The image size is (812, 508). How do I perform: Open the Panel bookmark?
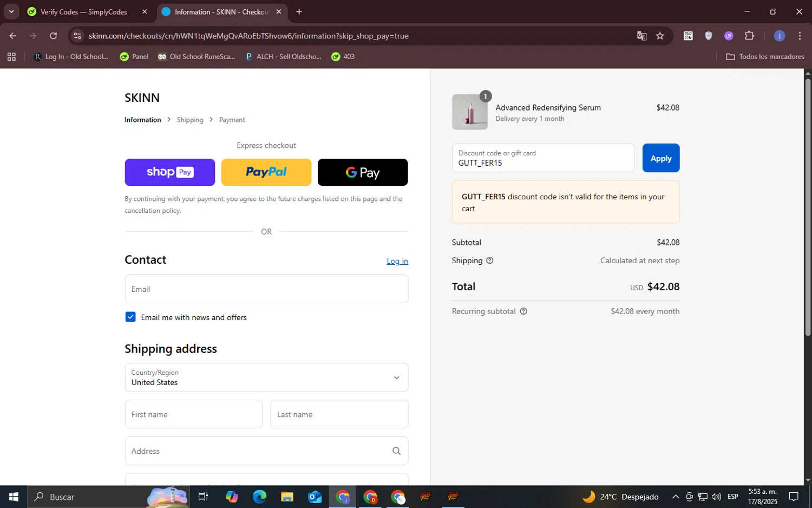(x=134, y=56)
